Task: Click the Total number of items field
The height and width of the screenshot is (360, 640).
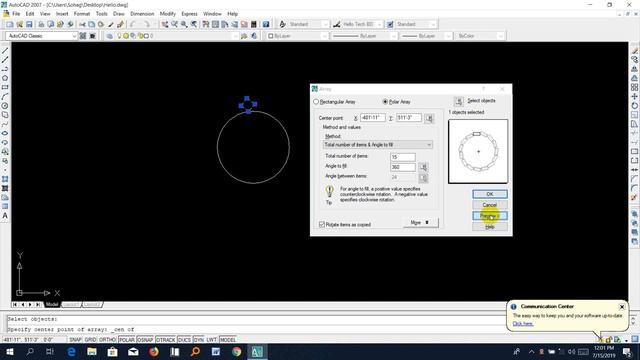Action: [403, 157]
